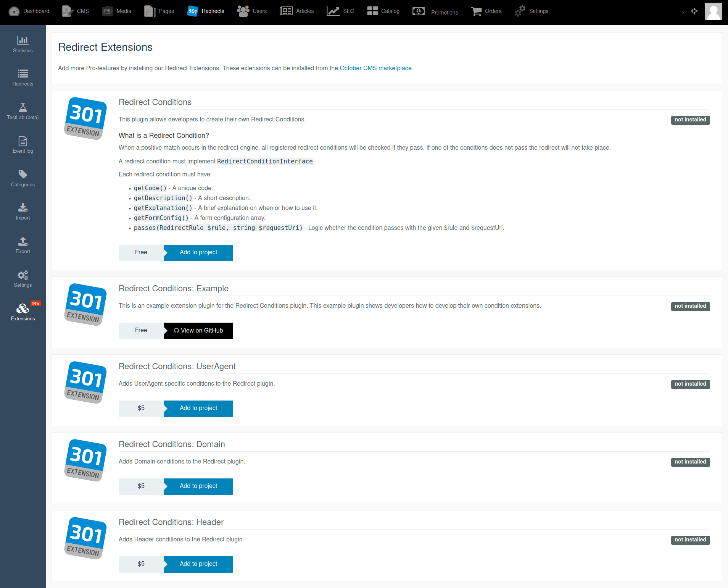Select the Articles menu label

[305, 11]
